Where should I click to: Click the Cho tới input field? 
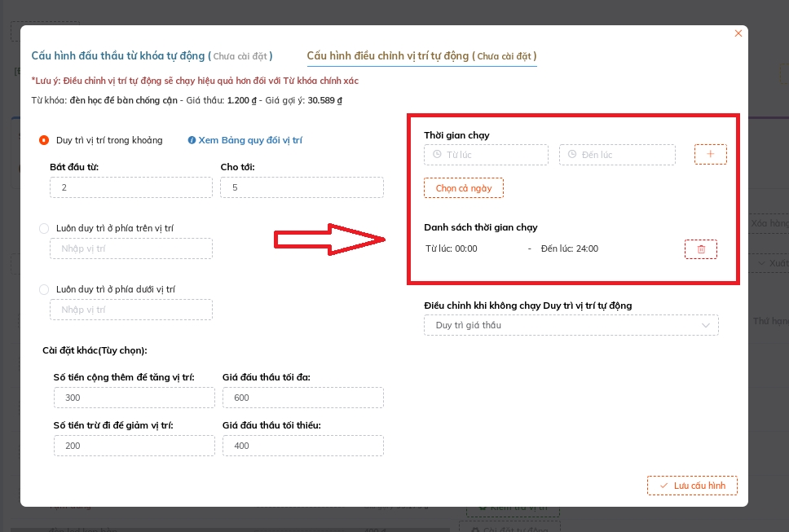pos(302,187)
